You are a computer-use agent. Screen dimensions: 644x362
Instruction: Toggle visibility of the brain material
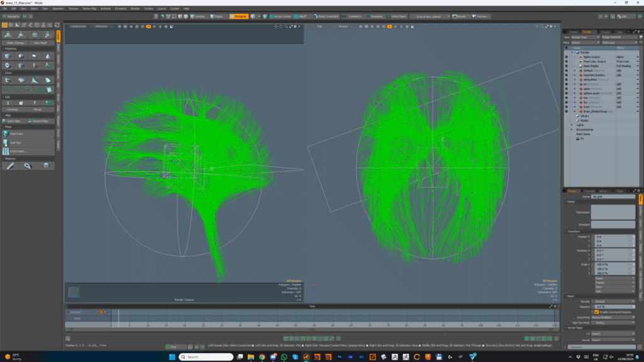click(x=566, y=106)
